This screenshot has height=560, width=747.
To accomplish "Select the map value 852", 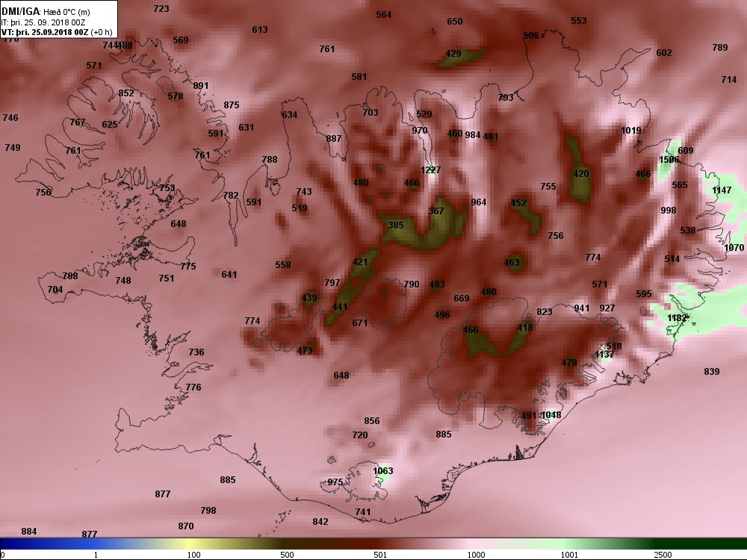I will point(126,93).
